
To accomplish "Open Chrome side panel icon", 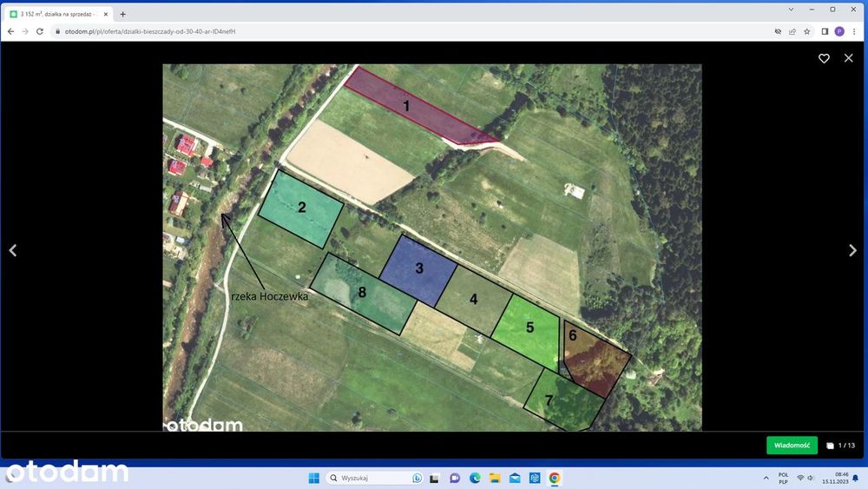I will click(825, 31).
